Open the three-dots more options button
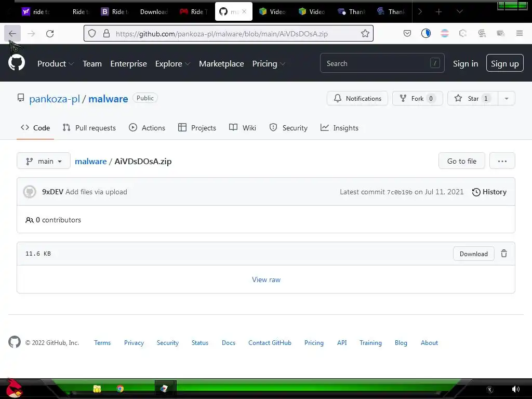532x399 pixels. point(502,161)
